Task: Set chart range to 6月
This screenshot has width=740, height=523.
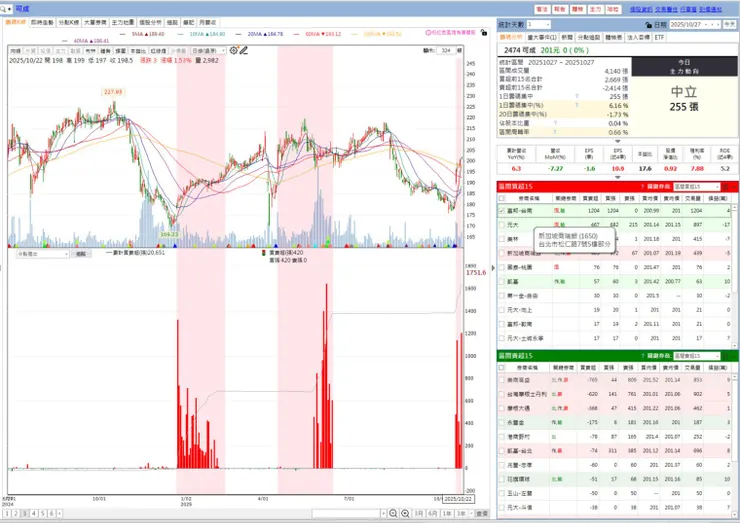Action: pos(432,514)
